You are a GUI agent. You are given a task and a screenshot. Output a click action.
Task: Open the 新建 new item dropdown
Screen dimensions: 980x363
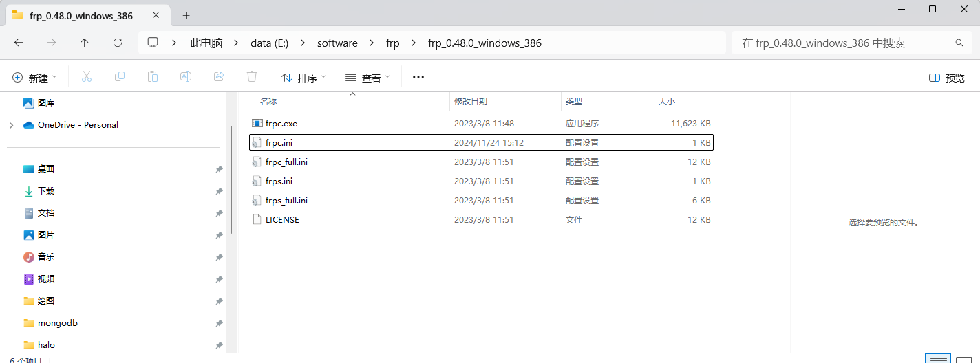tap(34, 78)
